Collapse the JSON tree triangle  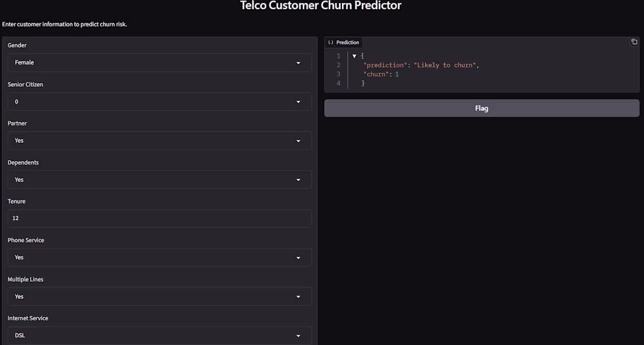coord(354,56)
